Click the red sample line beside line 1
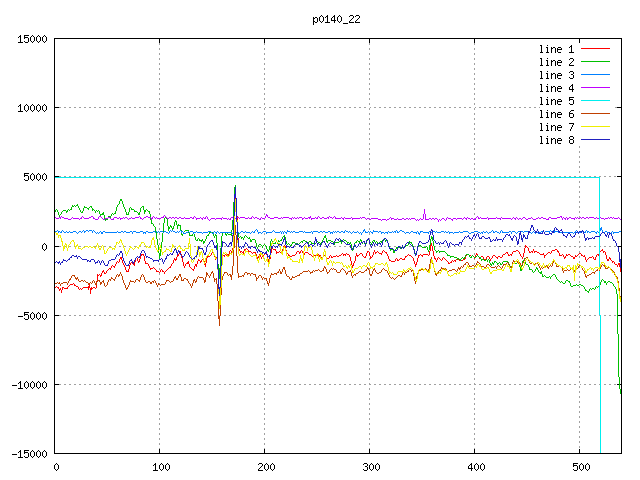Screen dimensions: 640x480 [595, 49]
